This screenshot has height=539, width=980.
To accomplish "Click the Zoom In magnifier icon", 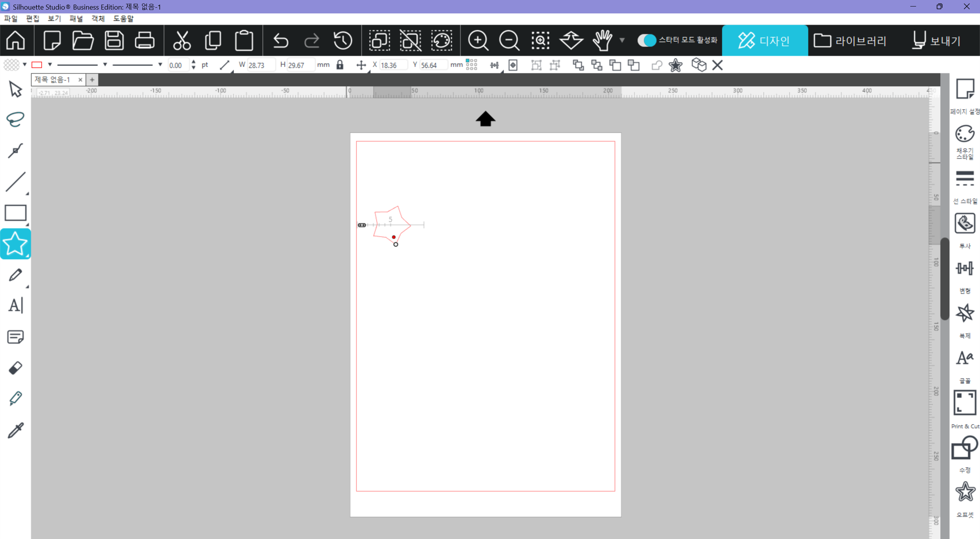I will coord(478,41).
